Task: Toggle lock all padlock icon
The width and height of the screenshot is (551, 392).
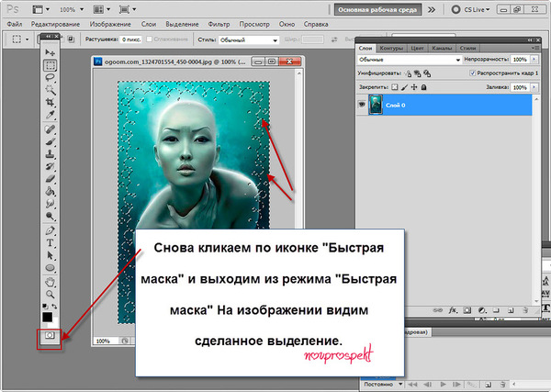Action: click(423, 87)
